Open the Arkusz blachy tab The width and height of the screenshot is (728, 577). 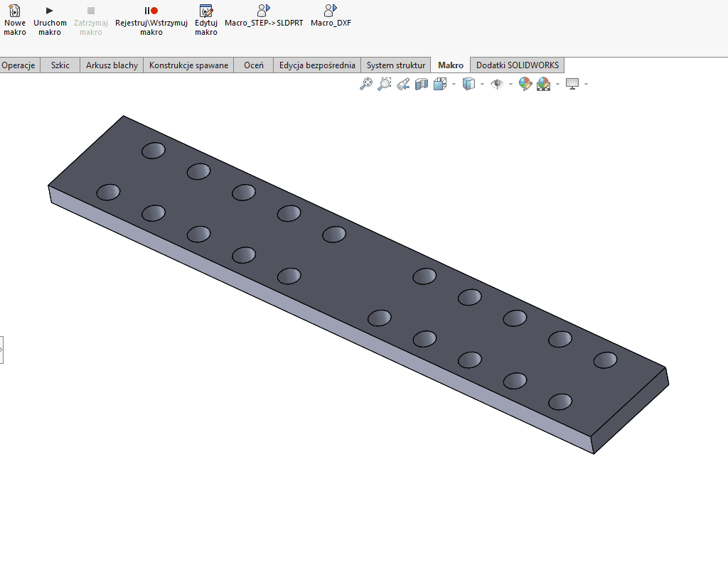(112, 65)
